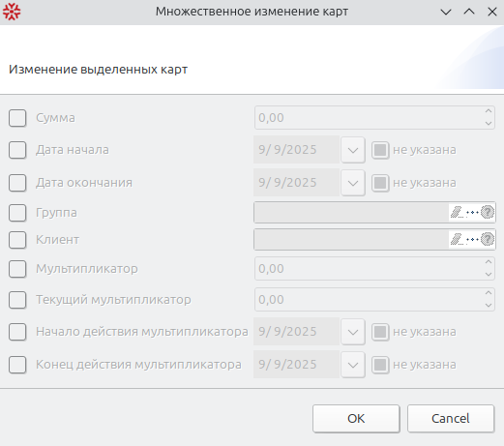Open Клиент selection via three-dots icon
The width and height of the screenshot is (504, 446).
[472, 239]
